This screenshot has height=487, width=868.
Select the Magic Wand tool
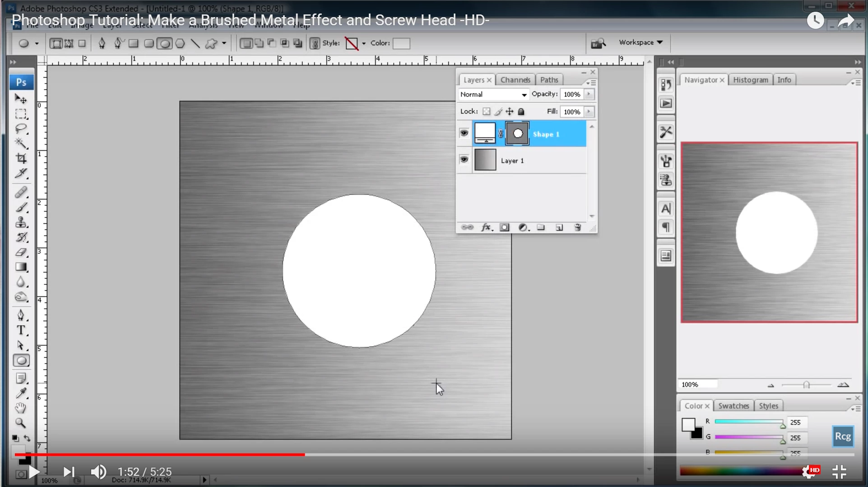tap(21, 143)
